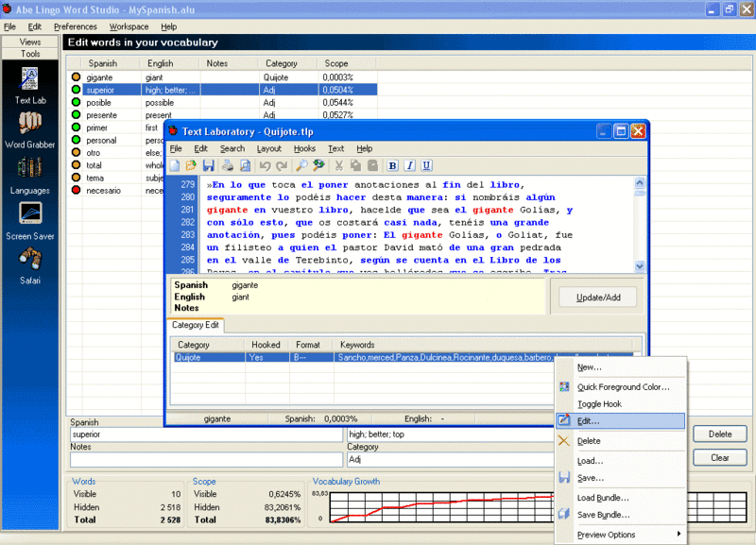Create new document in Text Laboratory toolbar

click(175, 165)
